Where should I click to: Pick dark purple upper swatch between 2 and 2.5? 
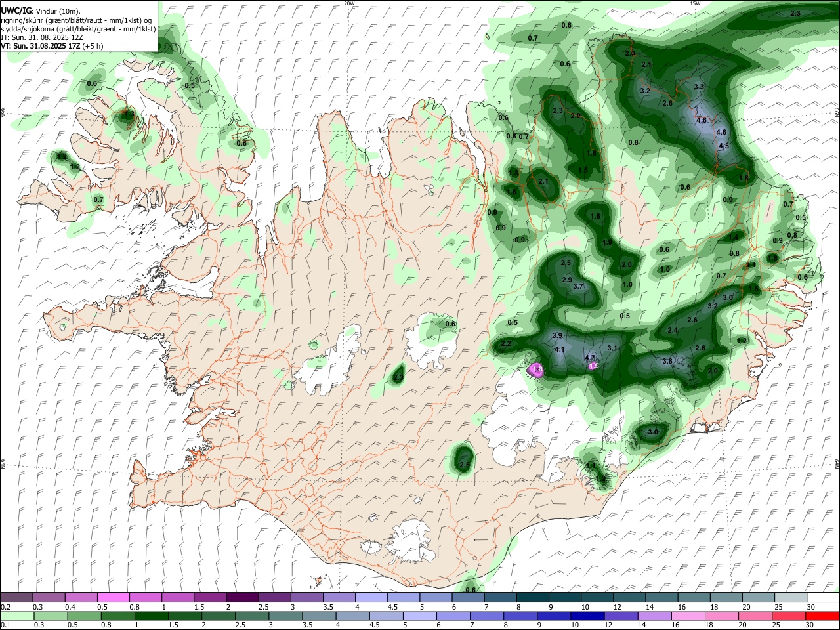(242, 598)
